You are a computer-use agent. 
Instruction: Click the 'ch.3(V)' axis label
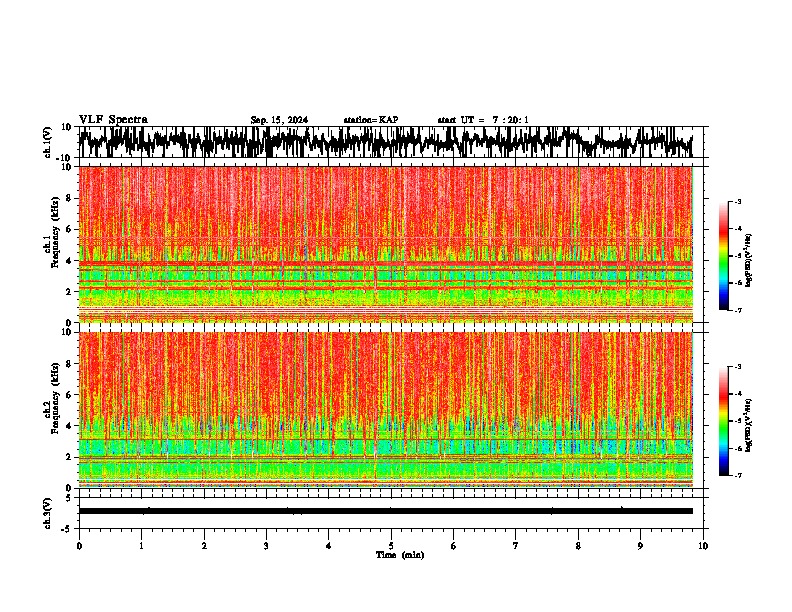point(48,514)
